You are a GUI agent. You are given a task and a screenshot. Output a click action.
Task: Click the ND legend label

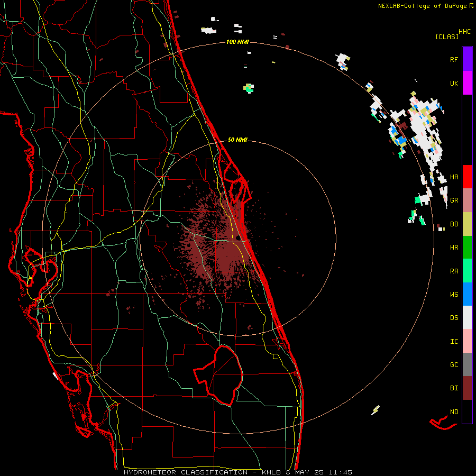(x=454, y=412)
